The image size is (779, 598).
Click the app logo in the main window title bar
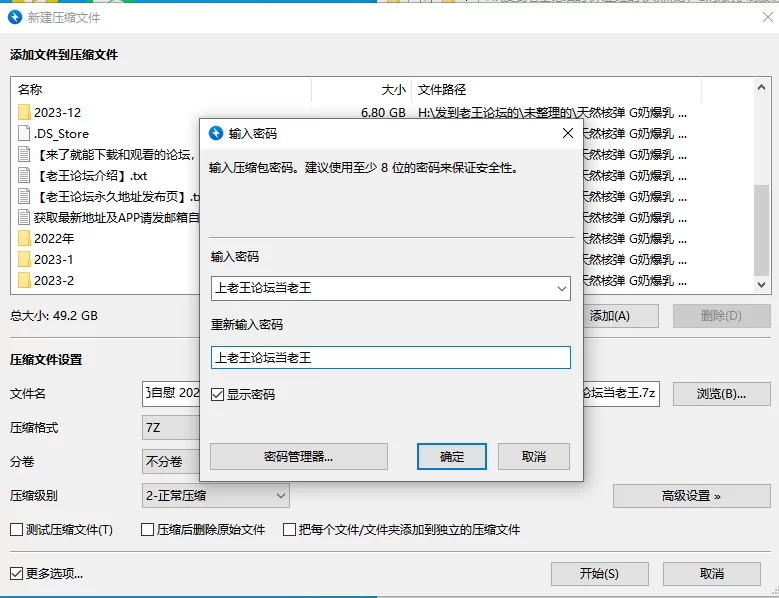[15, 17]
